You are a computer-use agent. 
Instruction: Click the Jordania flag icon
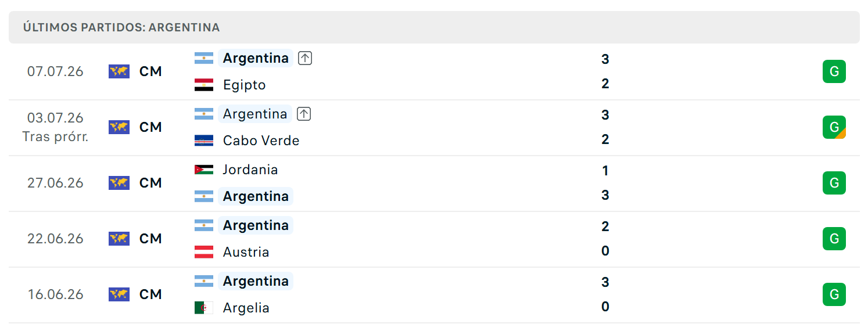pos(204,170)
